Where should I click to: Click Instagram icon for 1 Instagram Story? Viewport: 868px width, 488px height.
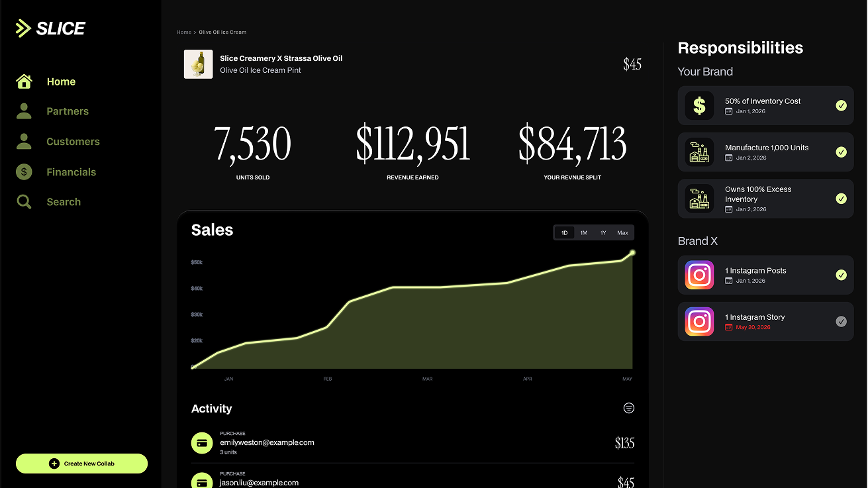699,321
